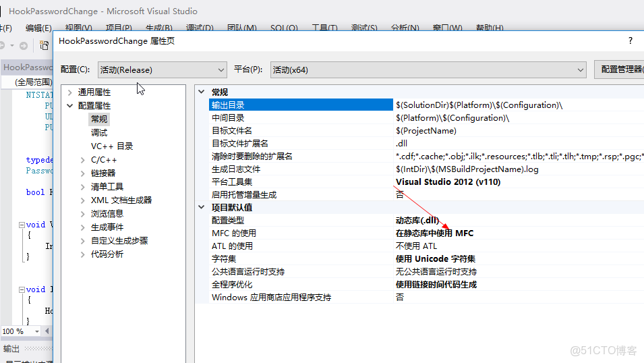Collapse the 项目默认值 property group
The width and height of the screenshot is (644, 363).
click(201, 207)
